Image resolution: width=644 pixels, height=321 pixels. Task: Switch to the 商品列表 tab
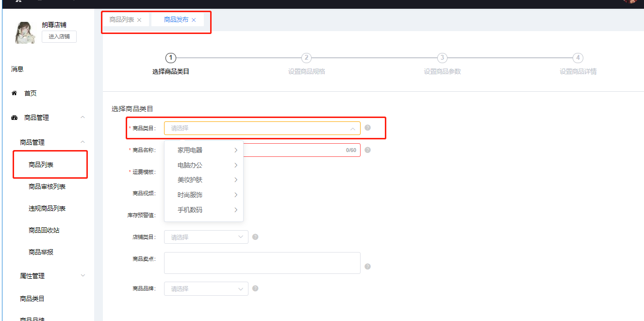tap(122, 20)
